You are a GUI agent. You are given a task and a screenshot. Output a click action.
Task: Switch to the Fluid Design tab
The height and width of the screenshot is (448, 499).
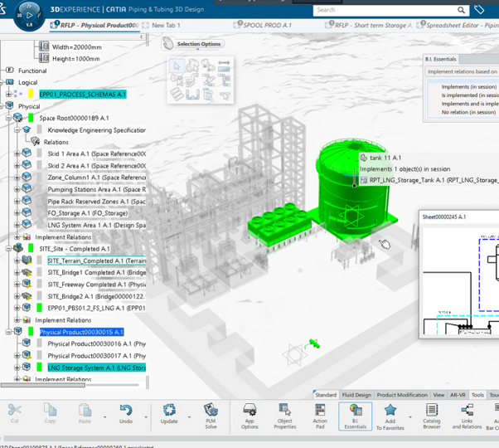tap(356, 395)
